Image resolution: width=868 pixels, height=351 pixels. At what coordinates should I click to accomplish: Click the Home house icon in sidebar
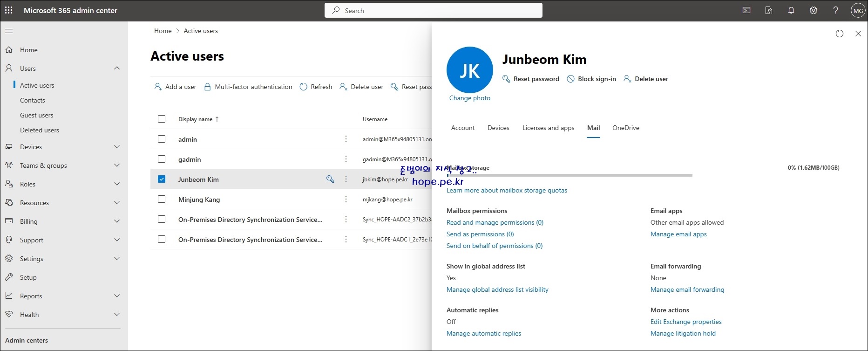click(x=9, y=50)
